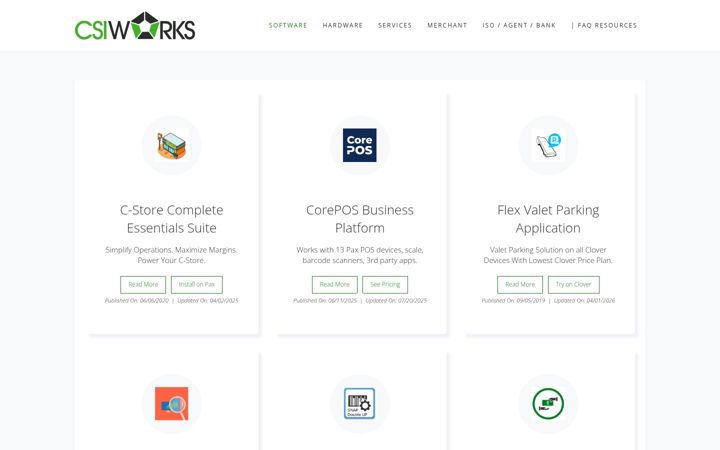
Task: Click Read More under C-Store suite
Action: click(x=143, y=285)
